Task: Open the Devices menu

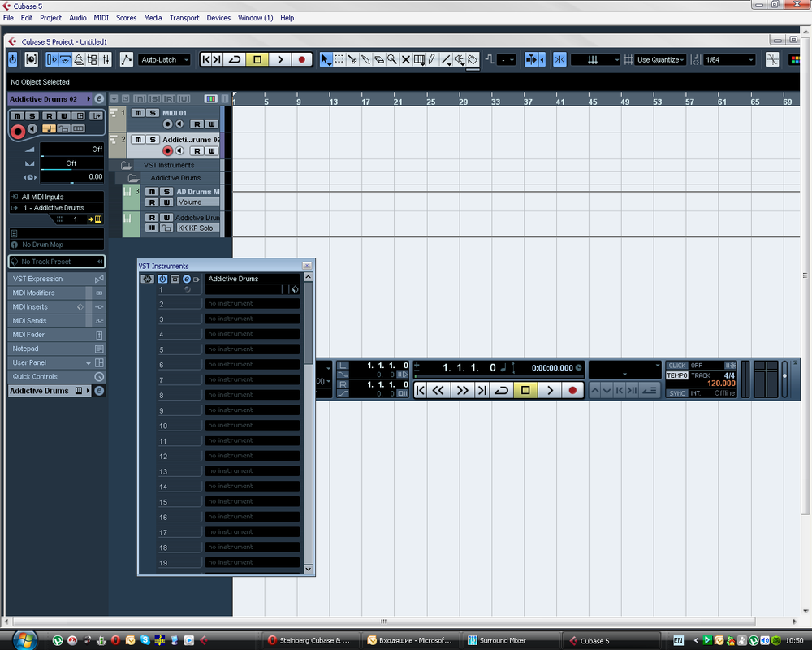Action: point(218,18)
